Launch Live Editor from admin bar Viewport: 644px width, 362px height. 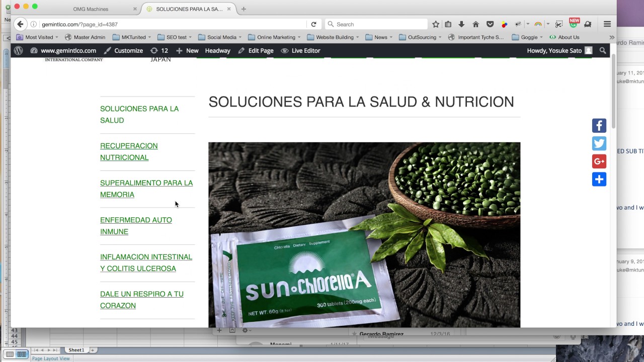point(300,51)
